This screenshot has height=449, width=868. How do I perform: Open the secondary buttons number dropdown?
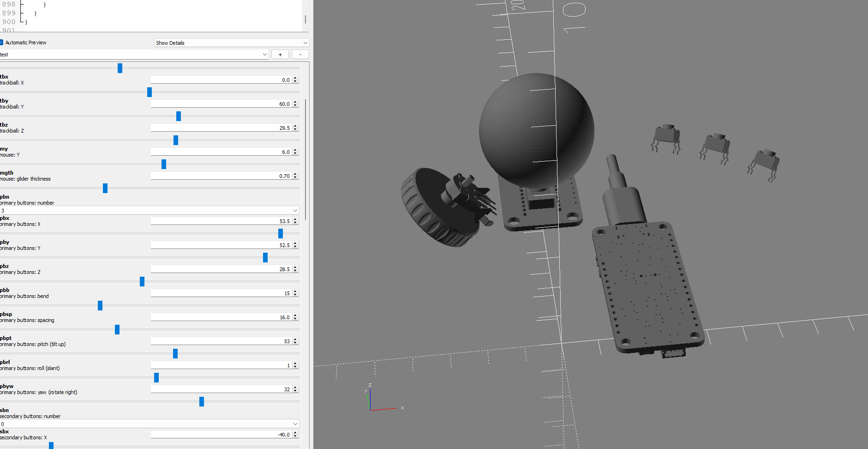pos(150,424)
